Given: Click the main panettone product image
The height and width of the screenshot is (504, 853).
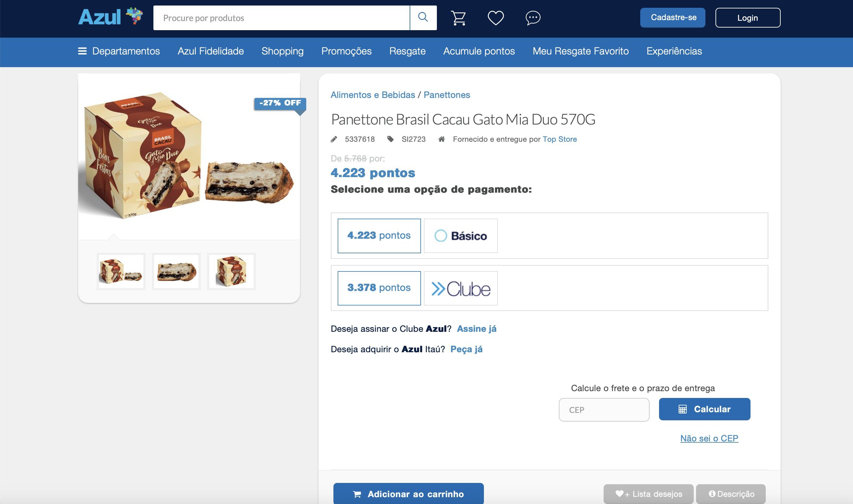Looking at the screenshot, I should (189, 156).
